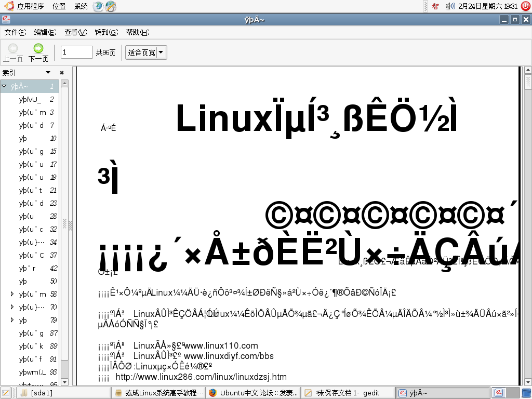Viewport: 532px width, 399px height.
Task: Select the index entry for page 42
Action: tap(30, 268)
